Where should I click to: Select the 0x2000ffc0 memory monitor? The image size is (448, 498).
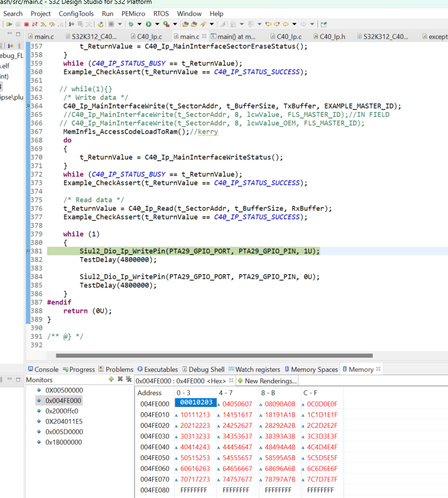(62, 411)
